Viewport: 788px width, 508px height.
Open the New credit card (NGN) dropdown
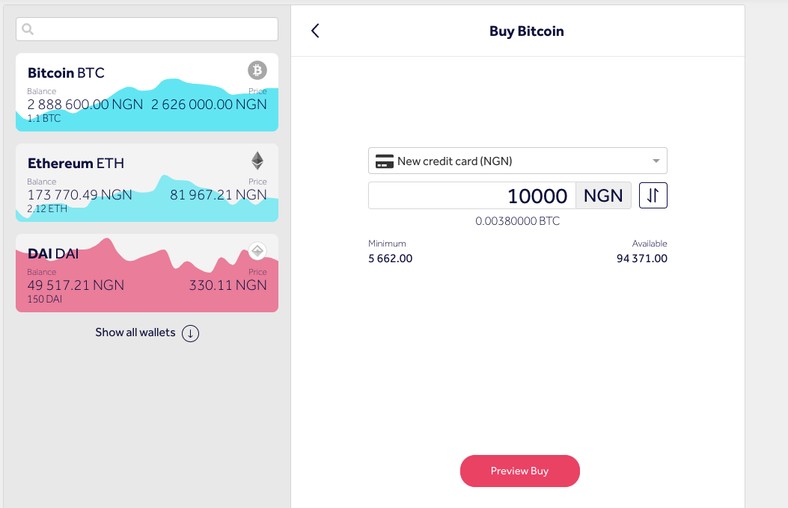pos(517,161)
